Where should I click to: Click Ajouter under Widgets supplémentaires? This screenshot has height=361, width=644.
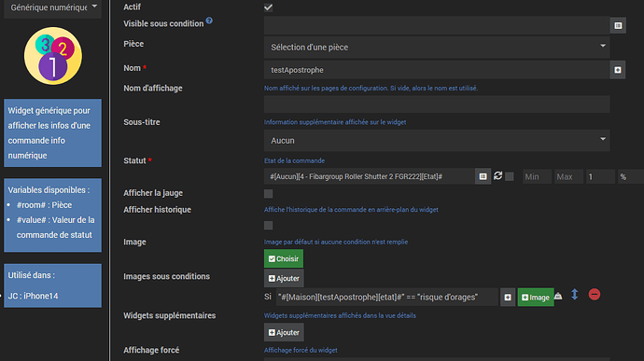point(284,333)
